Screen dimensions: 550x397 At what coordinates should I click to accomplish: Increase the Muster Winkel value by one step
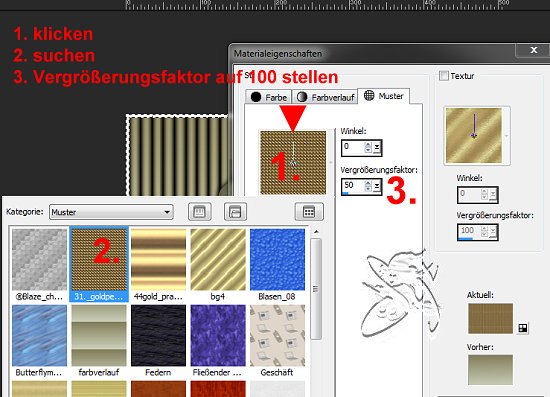(368, 144)
